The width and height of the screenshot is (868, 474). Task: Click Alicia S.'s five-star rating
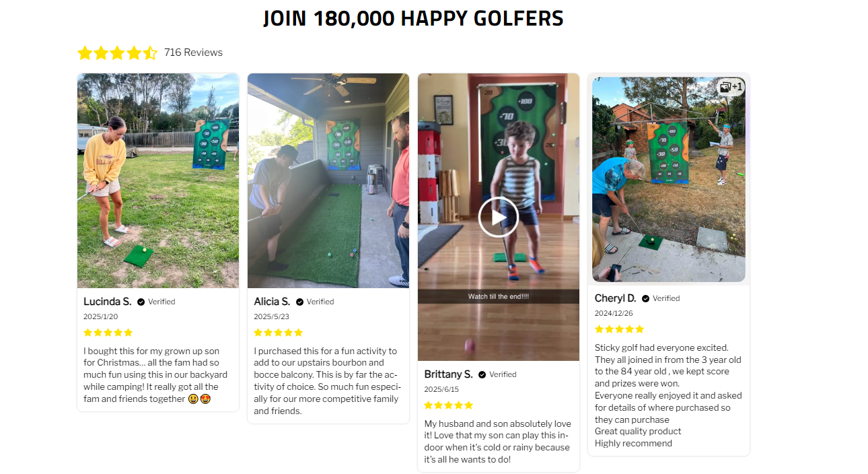279,333
